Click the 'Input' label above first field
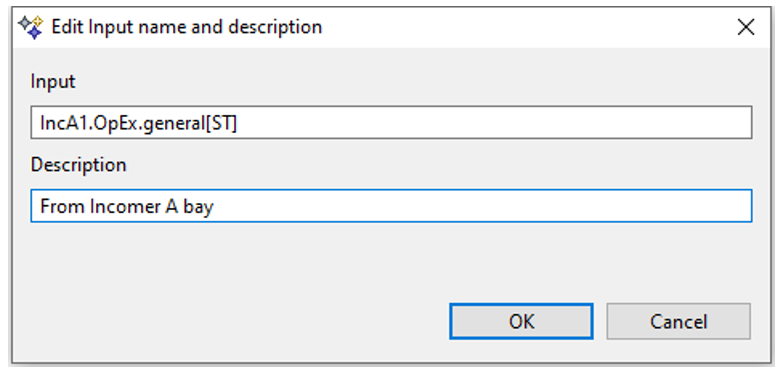This screenshot has width=781, height=373. pos(53,81)
